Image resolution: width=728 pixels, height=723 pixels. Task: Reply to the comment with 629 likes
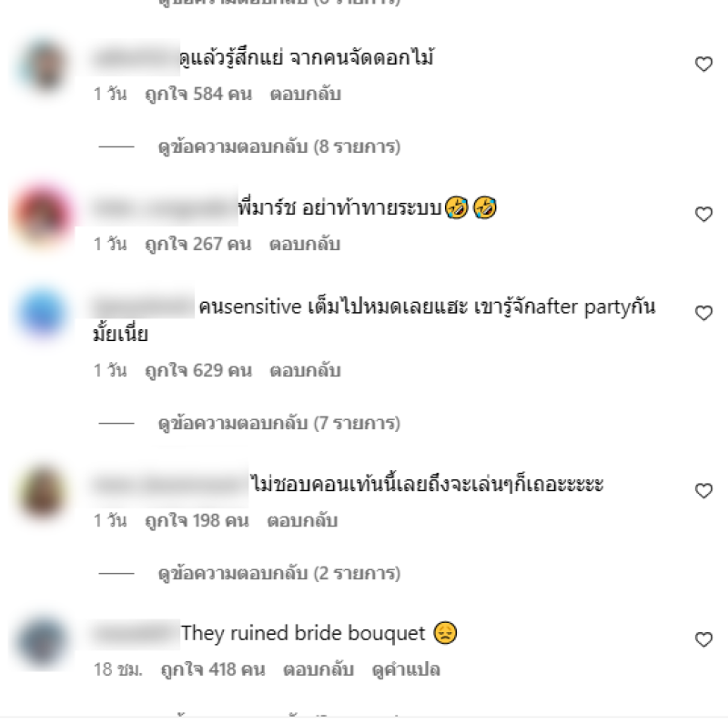pyautogui.click(x=306, y=371)
